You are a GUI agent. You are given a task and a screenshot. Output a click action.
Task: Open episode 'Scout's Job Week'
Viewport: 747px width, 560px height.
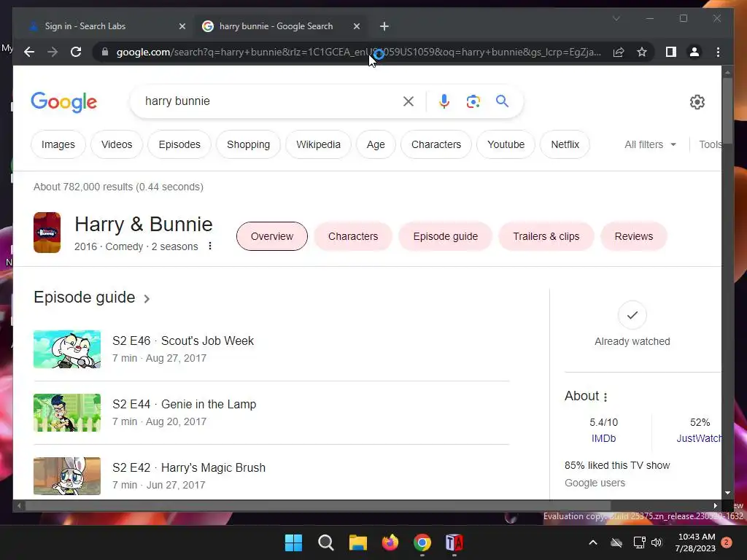(x=207, y=341)
